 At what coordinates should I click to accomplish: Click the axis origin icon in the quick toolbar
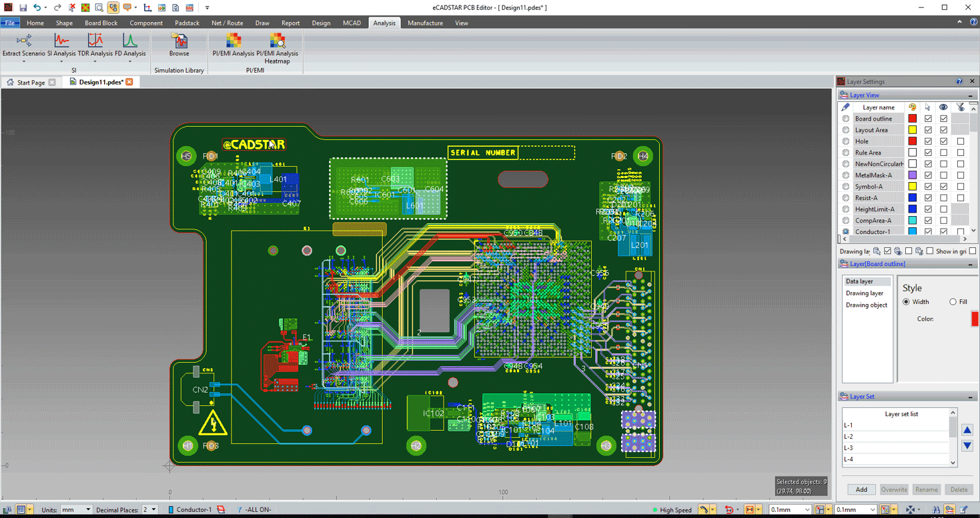(147, 7)
